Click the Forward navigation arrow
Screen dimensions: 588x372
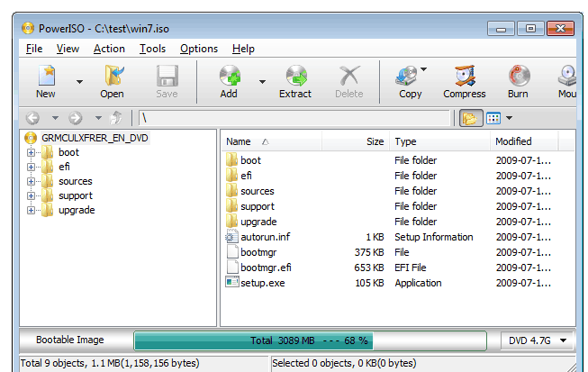pos(76,118)
